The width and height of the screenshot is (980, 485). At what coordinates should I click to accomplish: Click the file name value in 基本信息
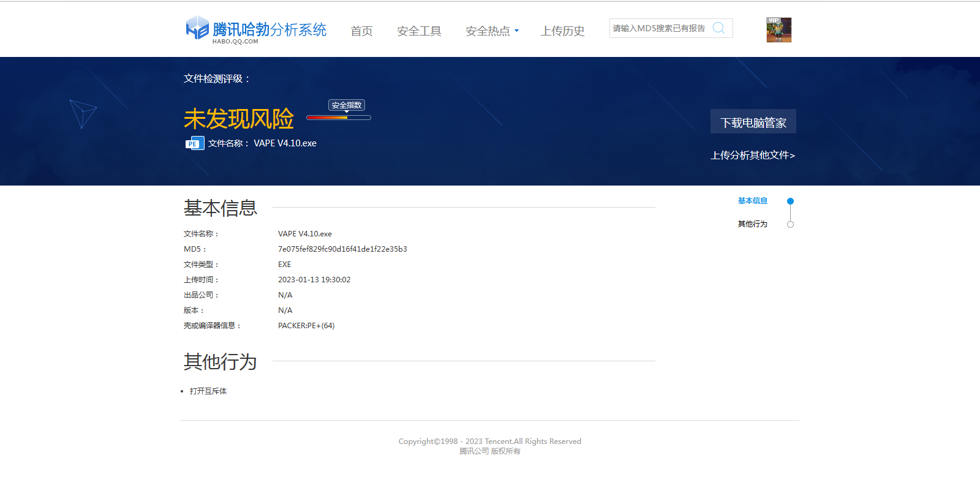pyautogui.click(x=305, y=234)
